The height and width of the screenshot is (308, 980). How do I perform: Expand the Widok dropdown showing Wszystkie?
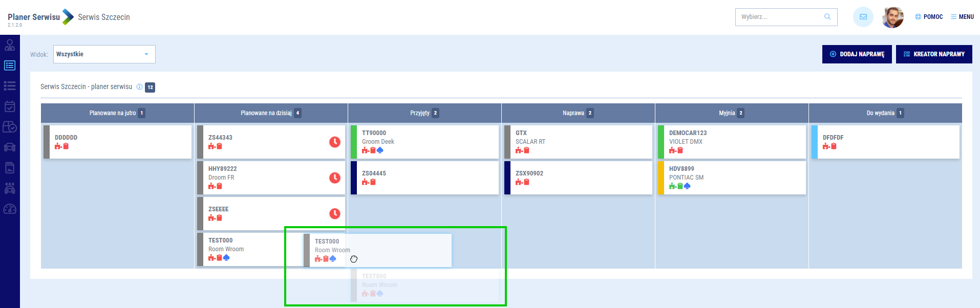tap(104, 54)
